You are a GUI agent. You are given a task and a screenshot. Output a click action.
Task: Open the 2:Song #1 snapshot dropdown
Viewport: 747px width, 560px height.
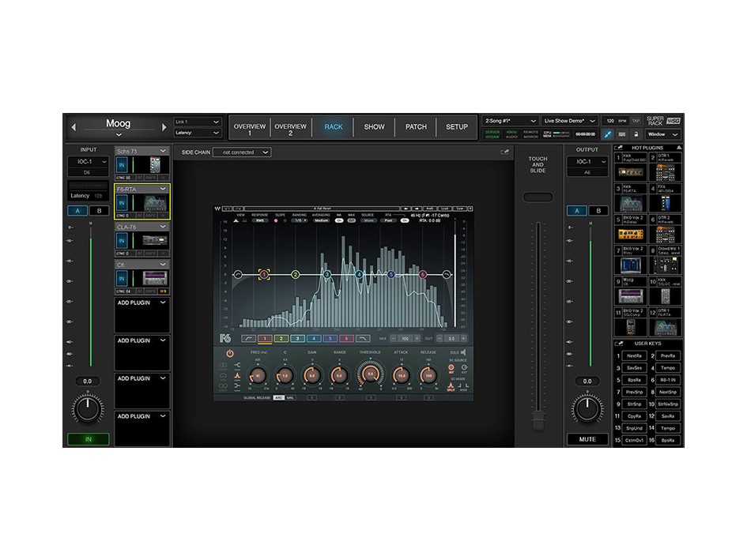[510, 121]
